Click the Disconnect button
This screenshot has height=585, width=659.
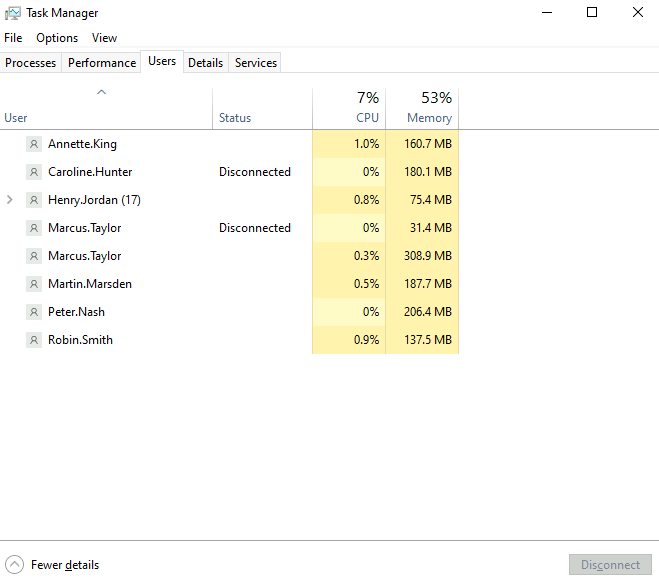click(610, 564)
